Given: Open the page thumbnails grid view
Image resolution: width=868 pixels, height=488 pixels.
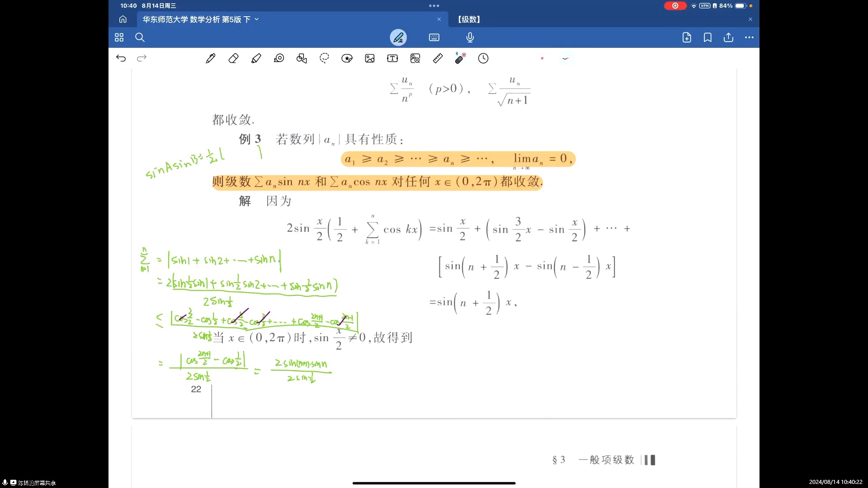Looking at the screenshot, I should (119, 38).
